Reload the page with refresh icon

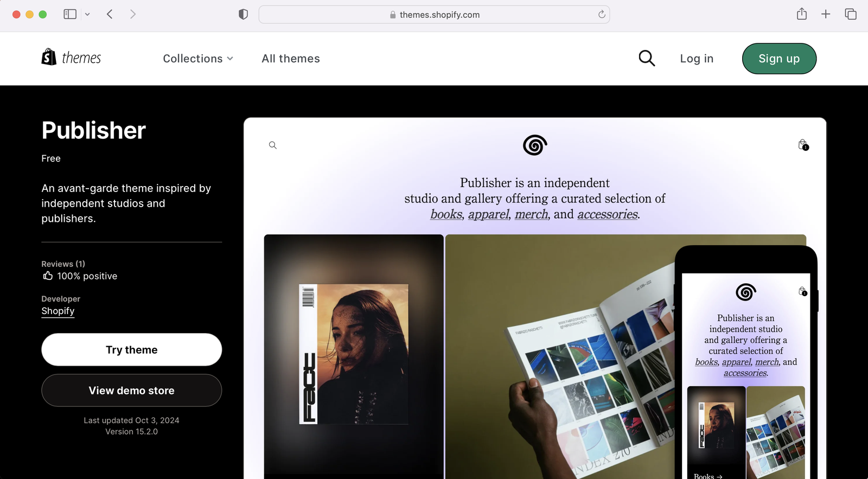click(602, 14)
